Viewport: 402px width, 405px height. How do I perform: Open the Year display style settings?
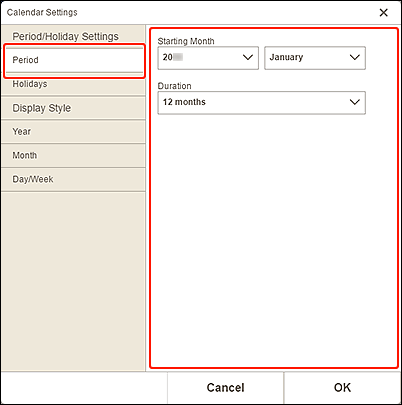point(73,132)
